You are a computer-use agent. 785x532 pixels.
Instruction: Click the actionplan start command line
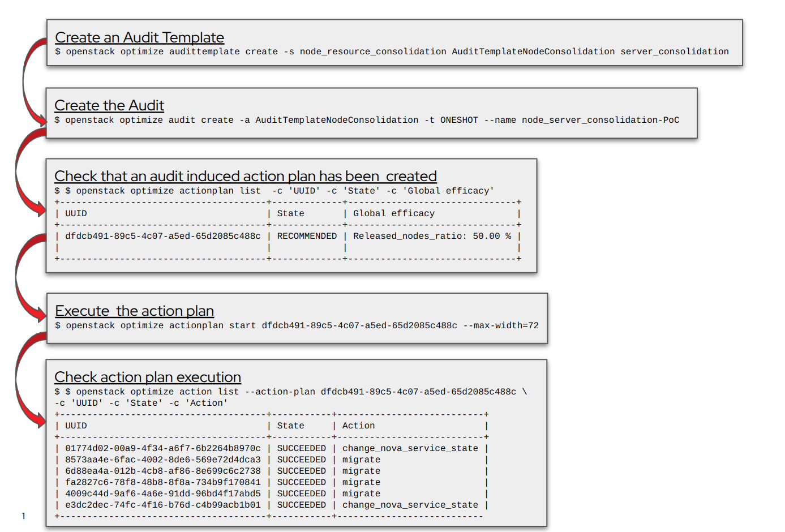[x=297, y=325]
